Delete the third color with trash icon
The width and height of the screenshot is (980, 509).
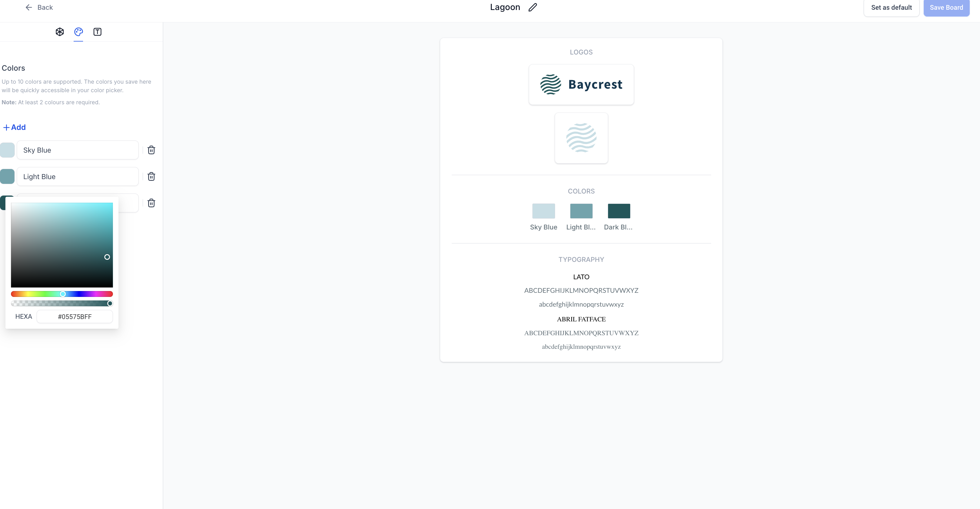(x=151, y=203)
